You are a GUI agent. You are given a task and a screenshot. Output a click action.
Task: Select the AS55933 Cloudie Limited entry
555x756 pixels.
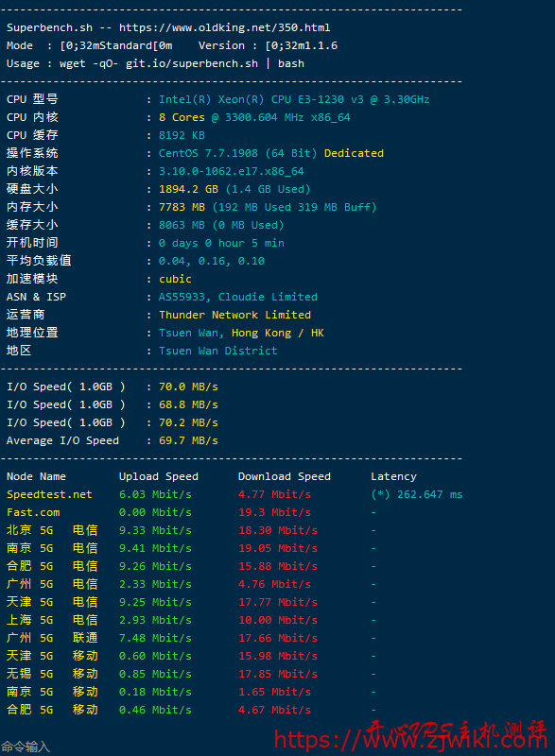pos(238,297)
